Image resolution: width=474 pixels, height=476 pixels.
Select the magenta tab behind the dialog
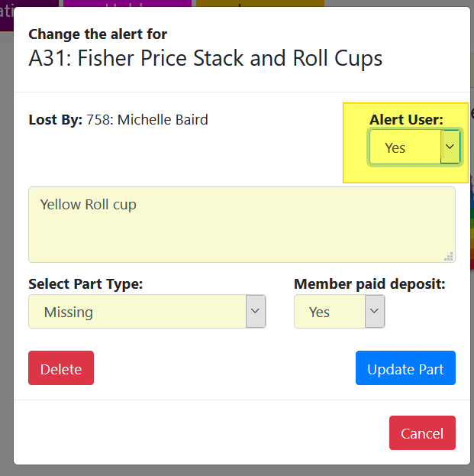tap(127, 5)
